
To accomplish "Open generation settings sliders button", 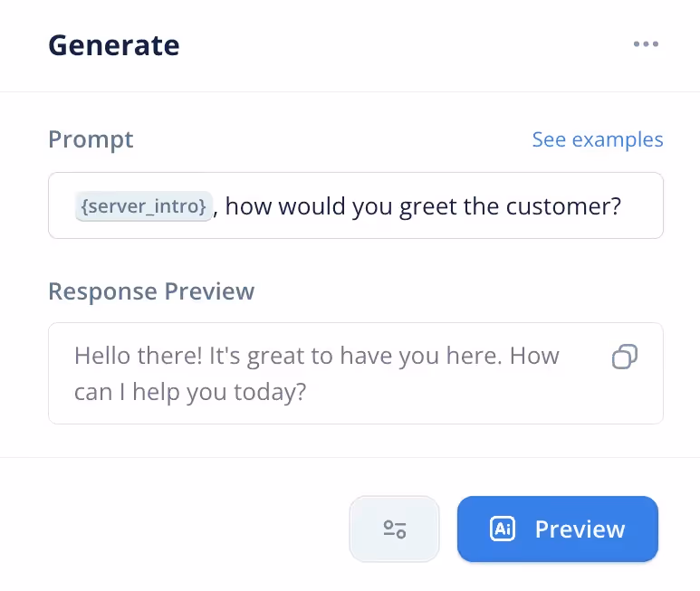I will 395,529.
